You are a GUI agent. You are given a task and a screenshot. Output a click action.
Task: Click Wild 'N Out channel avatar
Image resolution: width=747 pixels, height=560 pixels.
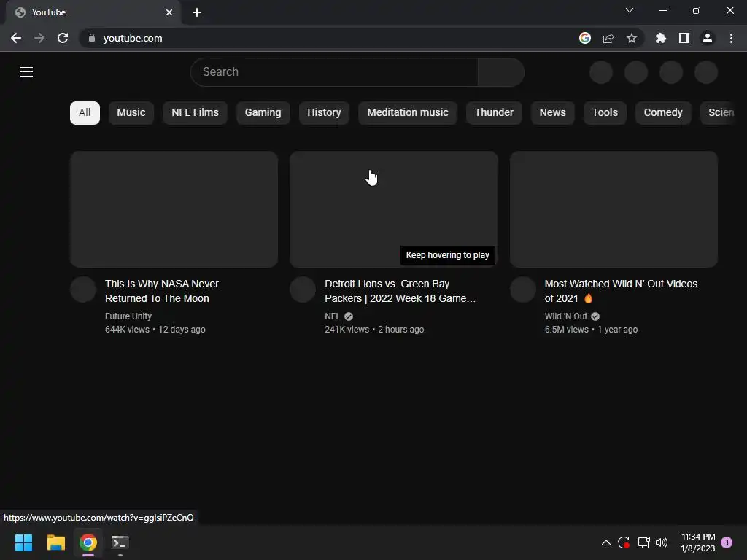(x=523, y=289)
